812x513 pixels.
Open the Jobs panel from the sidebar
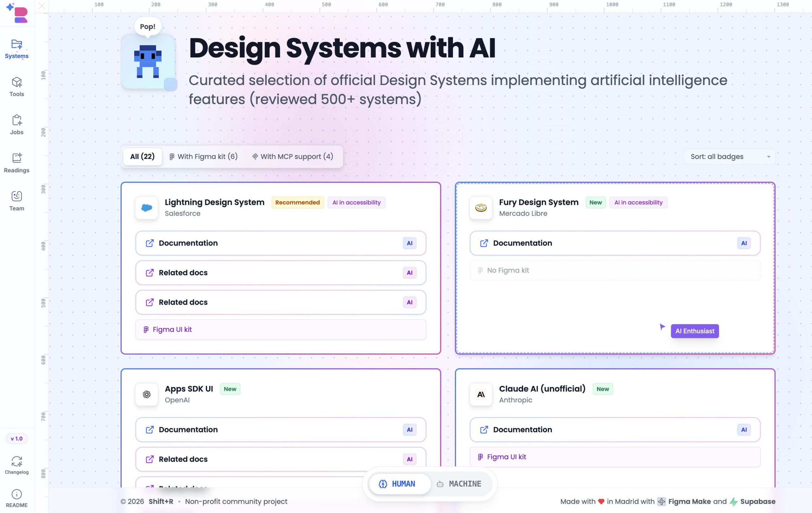pos(16,125)
